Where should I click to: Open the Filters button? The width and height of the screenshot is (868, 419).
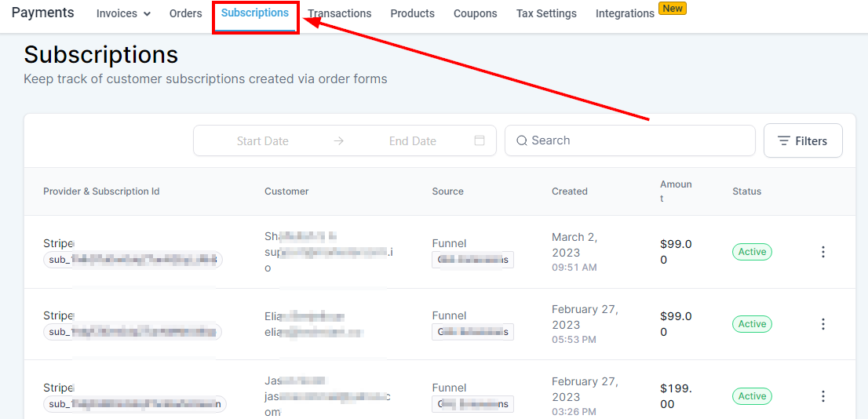point(803,140)
